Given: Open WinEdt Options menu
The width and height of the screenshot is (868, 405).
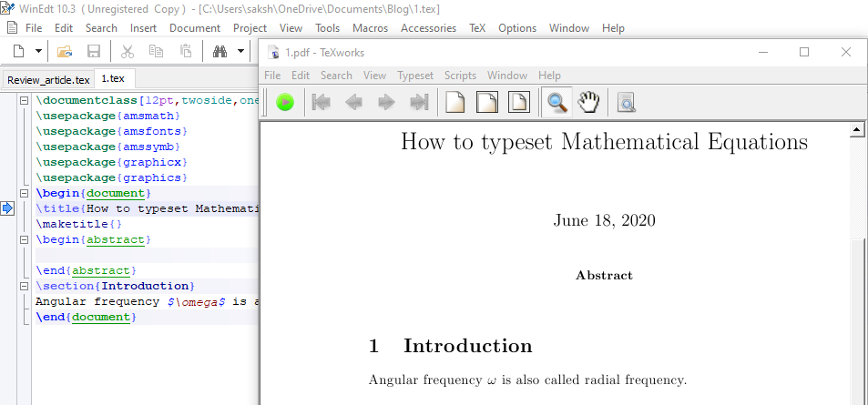Looking at the screenshot, I should 517,27.
